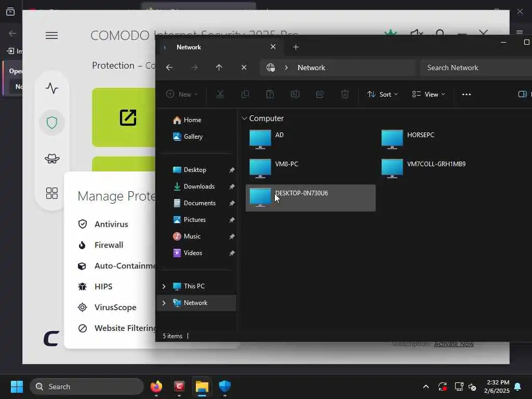This screenshot has height=399, width=532.
Task: Unpin Desktop via its pin icon
Action: 232,170
